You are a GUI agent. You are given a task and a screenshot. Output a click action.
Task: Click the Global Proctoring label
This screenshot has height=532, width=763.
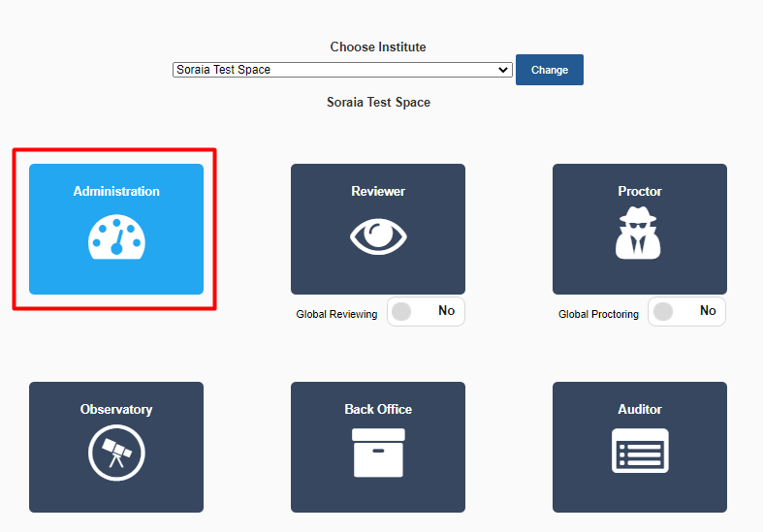(598, 314)
